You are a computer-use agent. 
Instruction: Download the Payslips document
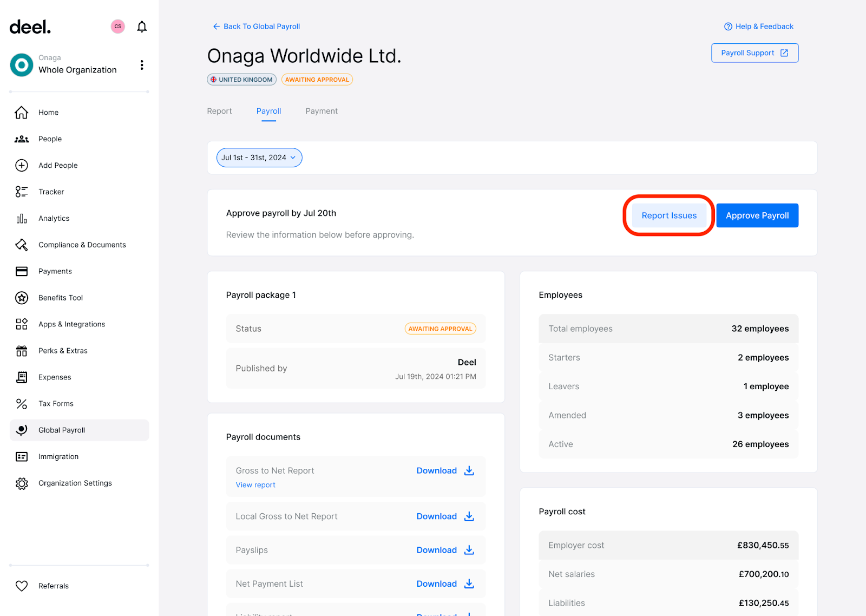[445, 550]
